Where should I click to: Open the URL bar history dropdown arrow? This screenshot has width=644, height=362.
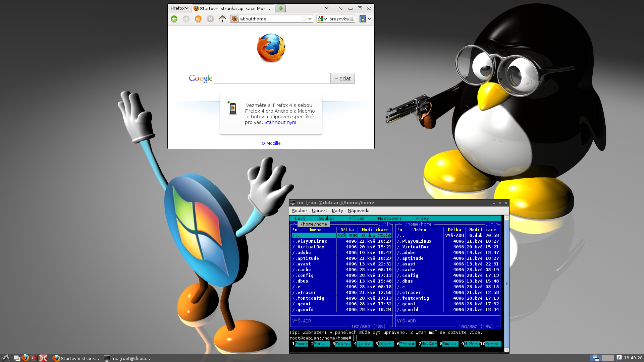coord(310,19)
